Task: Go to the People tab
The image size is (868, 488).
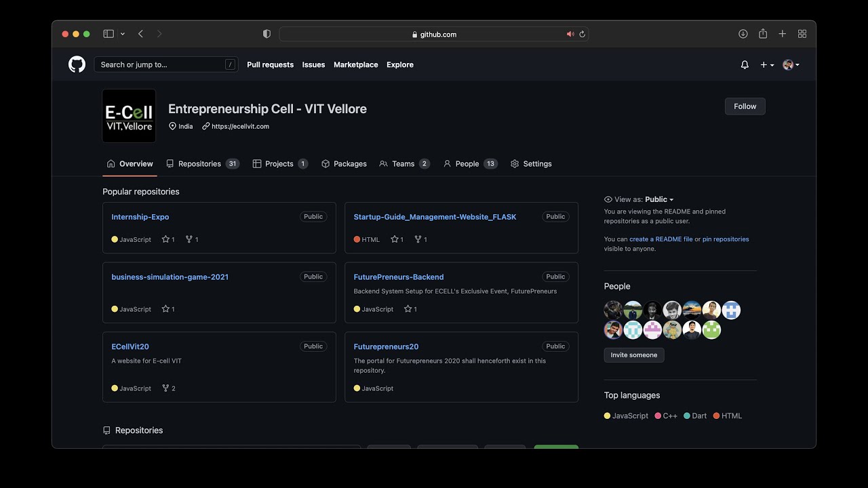Action: (x=470, y=164)
